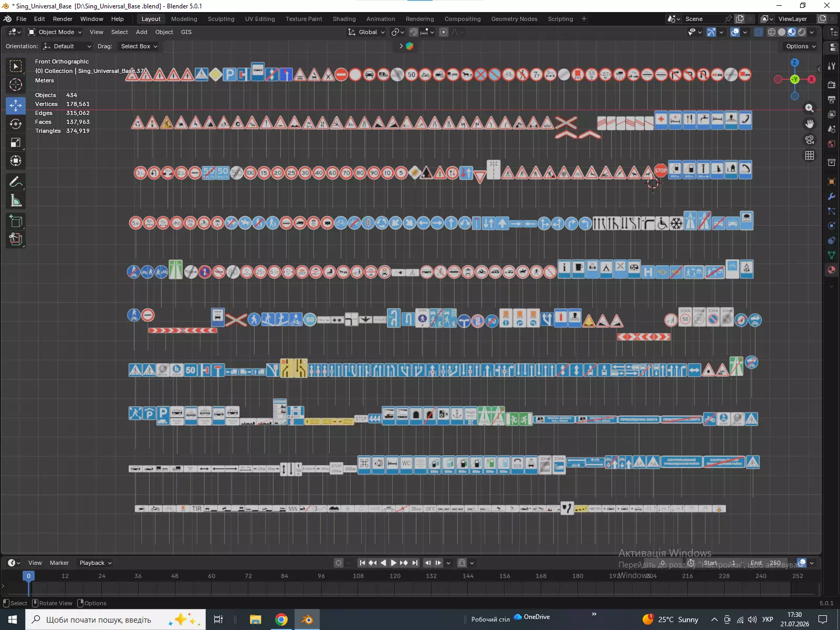Toggle viewport overlays
Viewport: 840px width, 630px height.
tap(735, 32)
